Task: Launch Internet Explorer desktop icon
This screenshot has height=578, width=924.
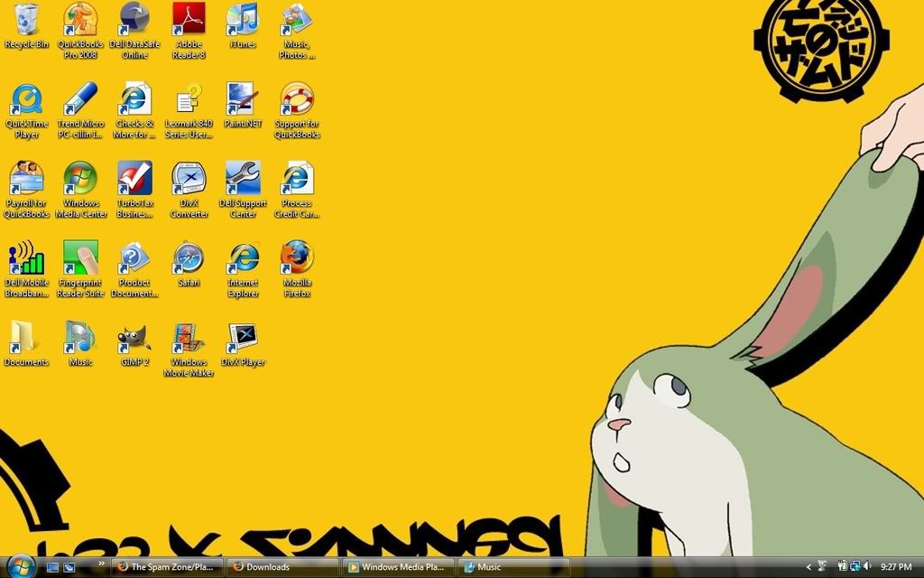Action: pyautogui.click(x=243, y=269)
